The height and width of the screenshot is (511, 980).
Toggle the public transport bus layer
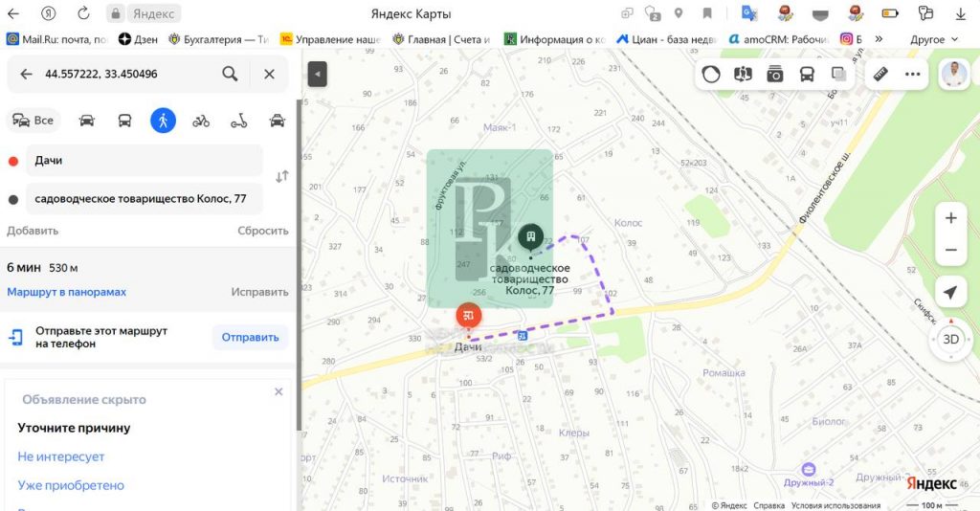click(807, 75)
